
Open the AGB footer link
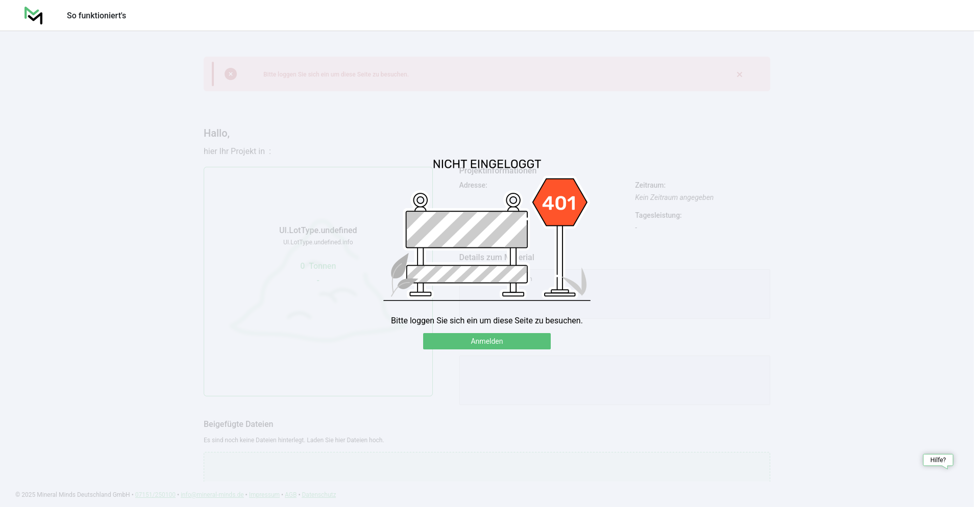(290, 495)
